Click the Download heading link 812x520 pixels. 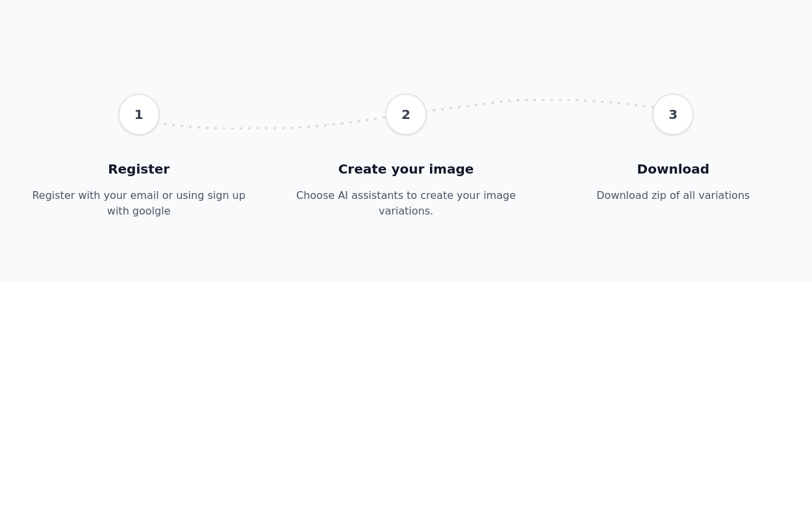(673, 169)
